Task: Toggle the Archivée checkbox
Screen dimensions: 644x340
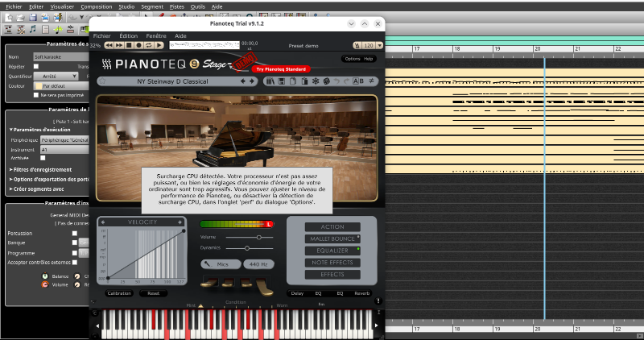Action: click(43, 158)
